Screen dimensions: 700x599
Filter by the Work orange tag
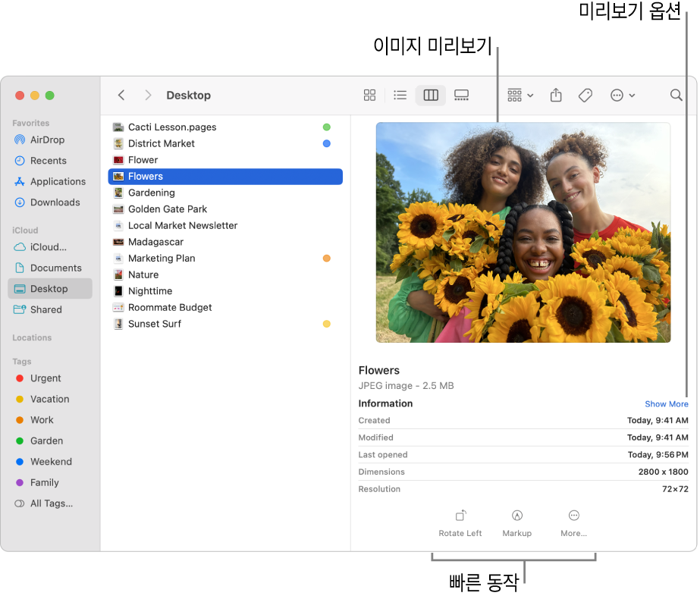coord(50,420)
